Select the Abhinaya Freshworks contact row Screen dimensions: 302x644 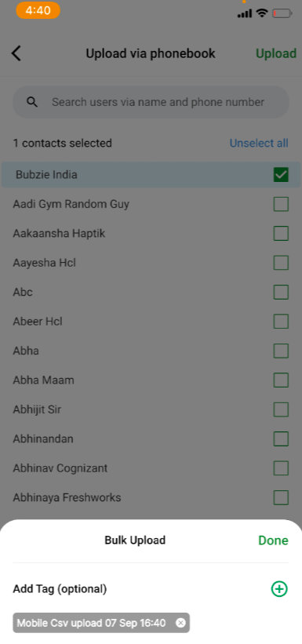click(151, 497)
